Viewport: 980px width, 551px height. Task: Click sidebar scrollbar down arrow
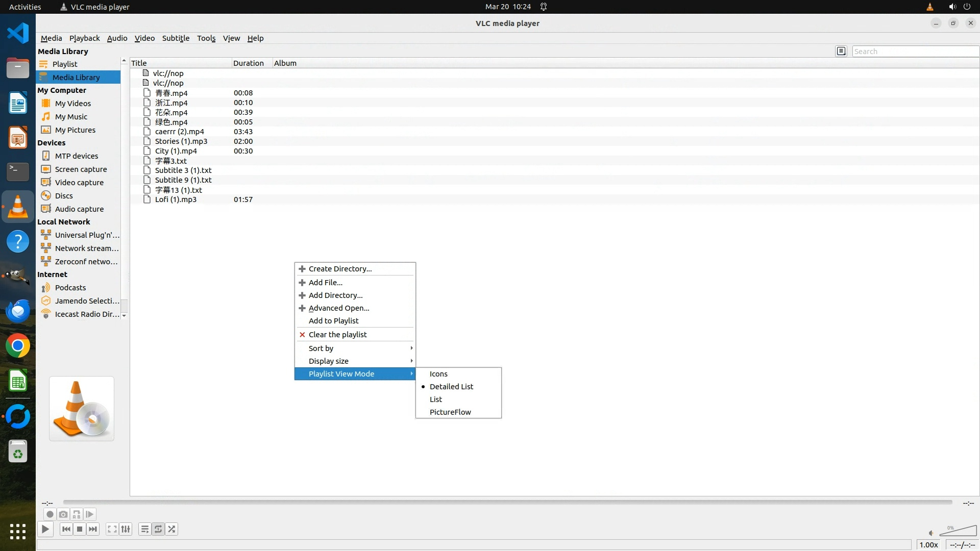124,316
